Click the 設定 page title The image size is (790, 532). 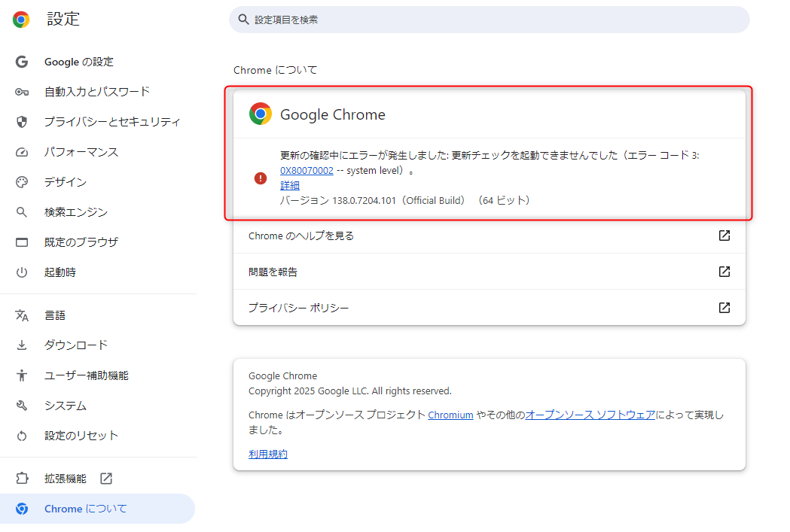[63, 19]
